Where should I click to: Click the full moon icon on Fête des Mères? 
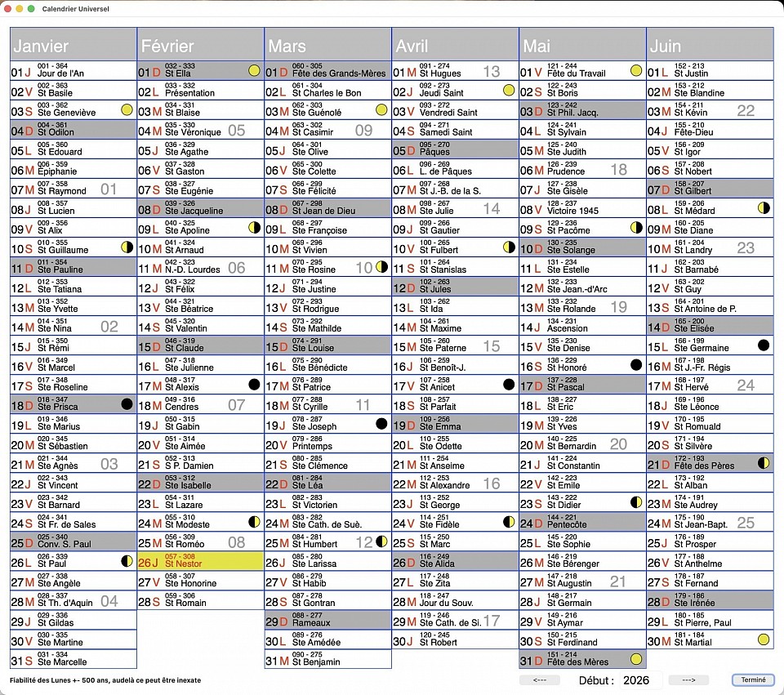pyautogui.click(x=636, y=659)
